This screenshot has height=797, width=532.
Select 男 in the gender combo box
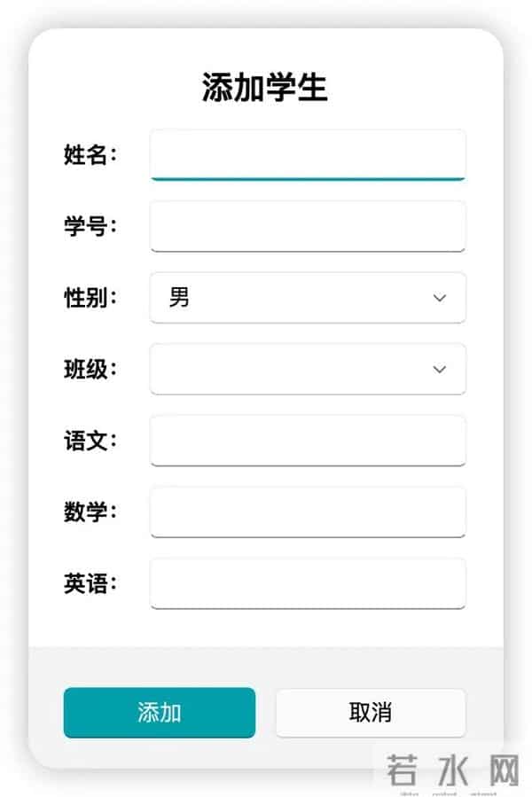click(x=308, y=298)
